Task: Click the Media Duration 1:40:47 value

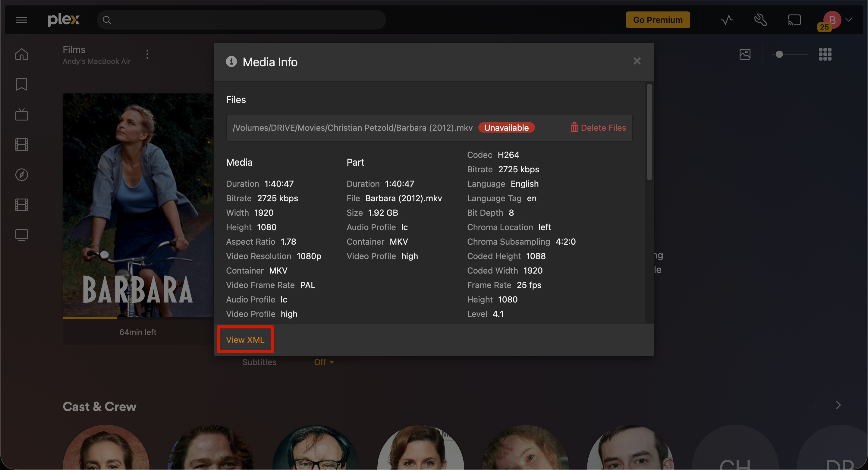Action: pyautogui.click(x=279, y=184)
